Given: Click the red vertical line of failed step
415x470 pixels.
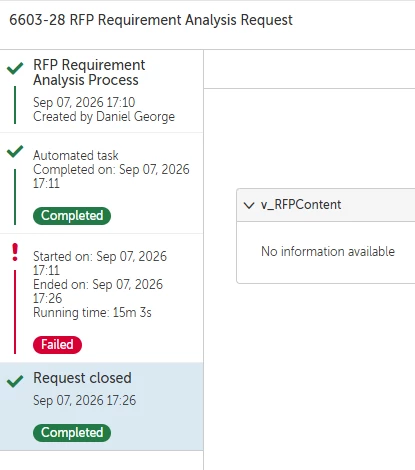Looking at the screenshot, I should pyautogui.click(x=15, y=312).
